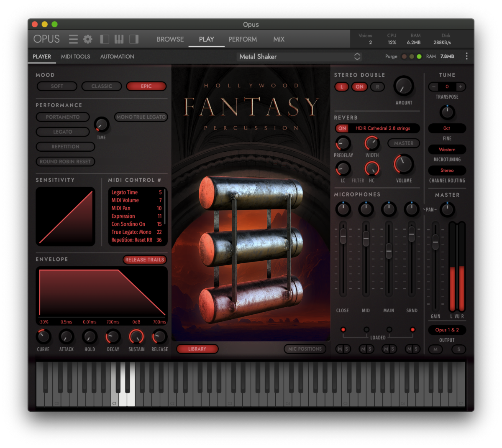Switch to the Perform tab
Screen dimensions: 502x448
pyautogui.click(x=243, y=39)
